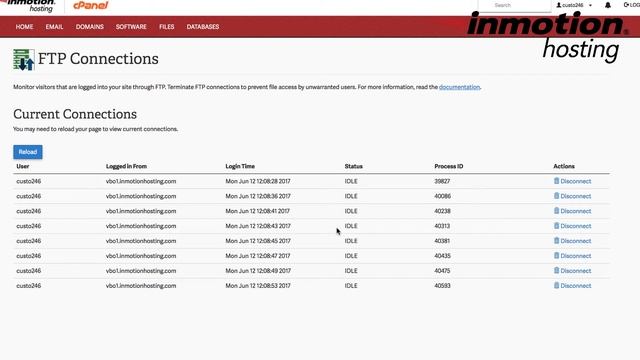Click process ID 40086 cell
Screen dimensions: 640x360
point(442,196)
